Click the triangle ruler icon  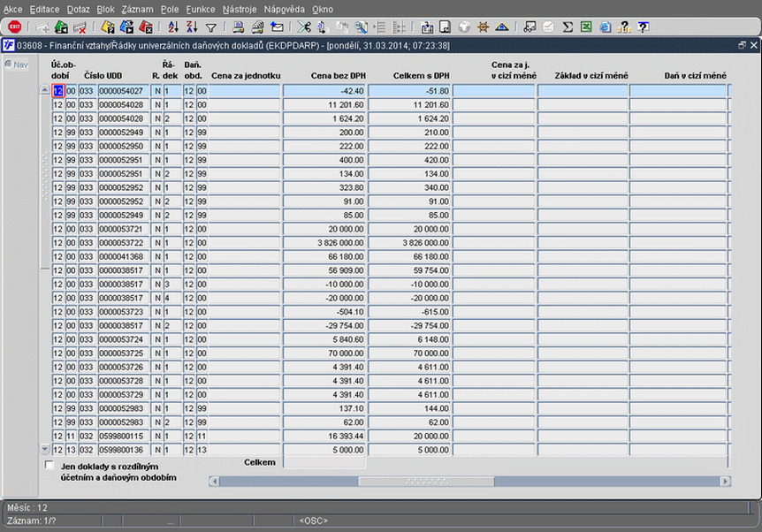pos(501,27)
